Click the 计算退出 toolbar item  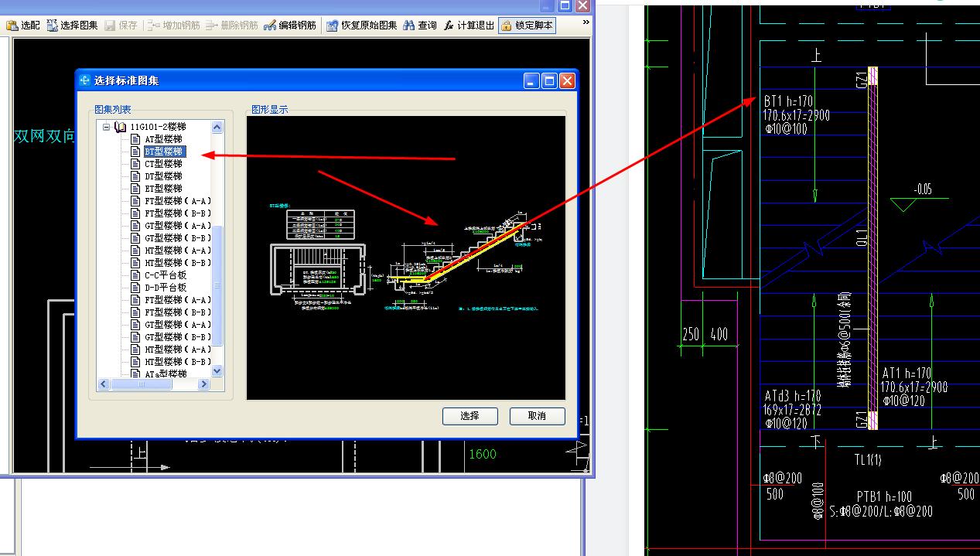(469, 25)
